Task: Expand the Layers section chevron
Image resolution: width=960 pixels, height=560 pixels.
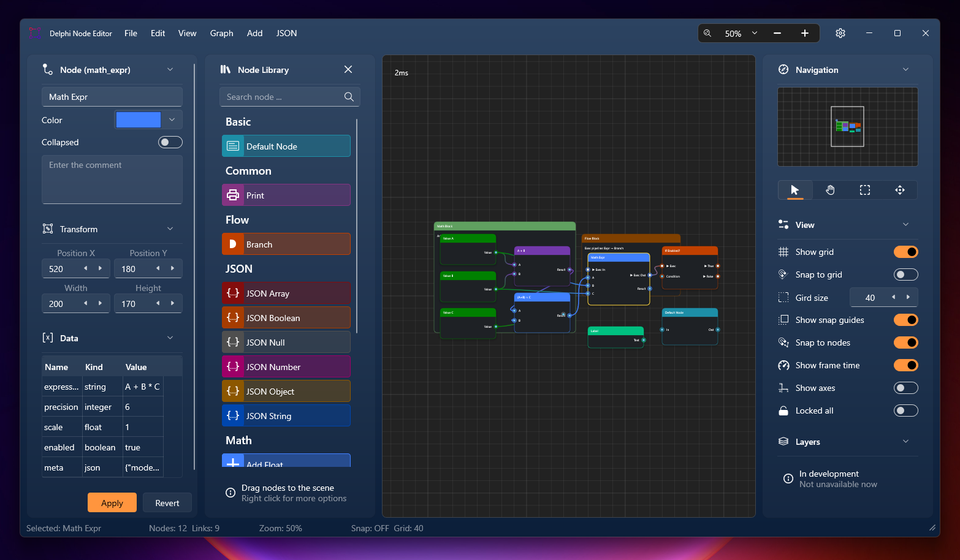Action: [x=906, y=442]
